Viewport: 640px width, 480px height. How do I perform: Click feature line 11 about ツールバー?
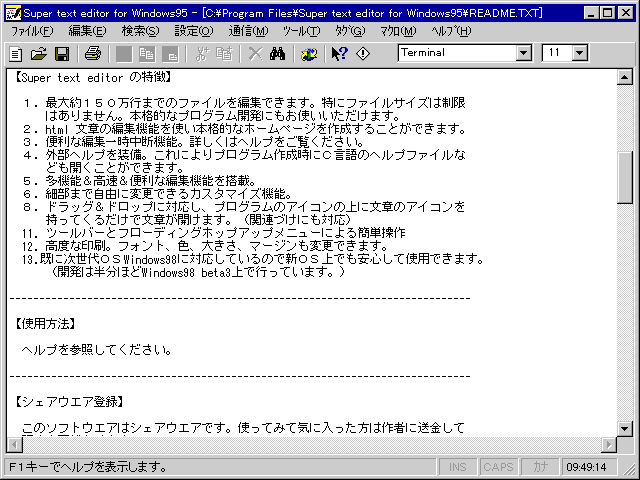click(214, 233)
